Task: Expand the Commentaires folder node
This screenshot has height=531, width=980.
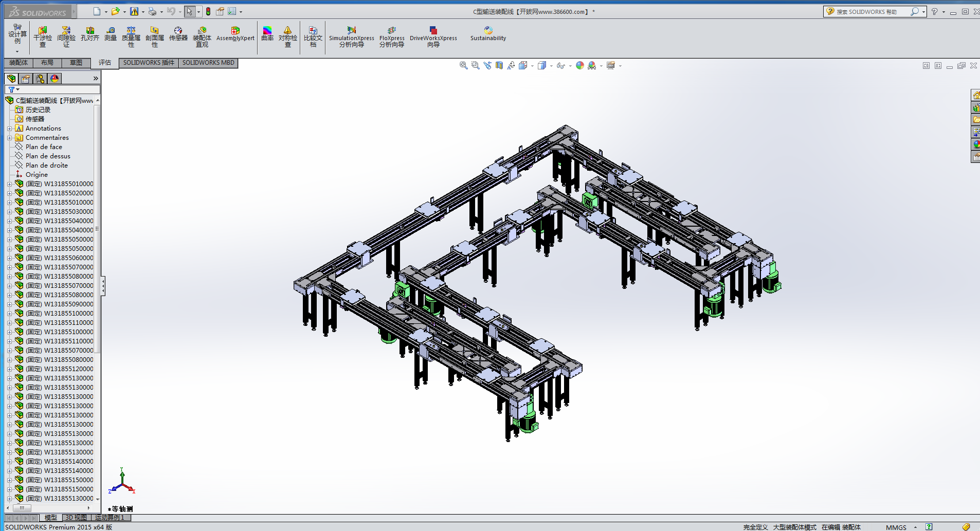Action: (x=9, y=138)
